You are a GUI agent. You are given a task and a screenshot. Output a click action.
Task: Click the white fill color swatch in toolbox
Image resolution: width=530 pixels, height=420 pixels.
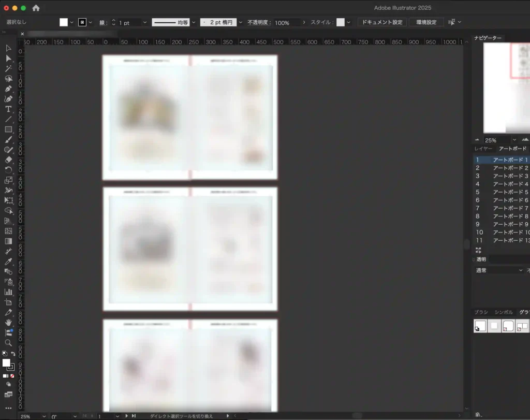(x=6, y=363)
